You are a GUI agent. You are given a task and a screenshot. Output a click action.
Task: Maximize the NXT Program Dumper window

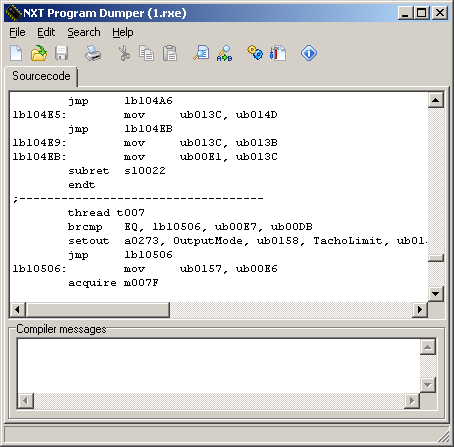(x=421, y=13)
